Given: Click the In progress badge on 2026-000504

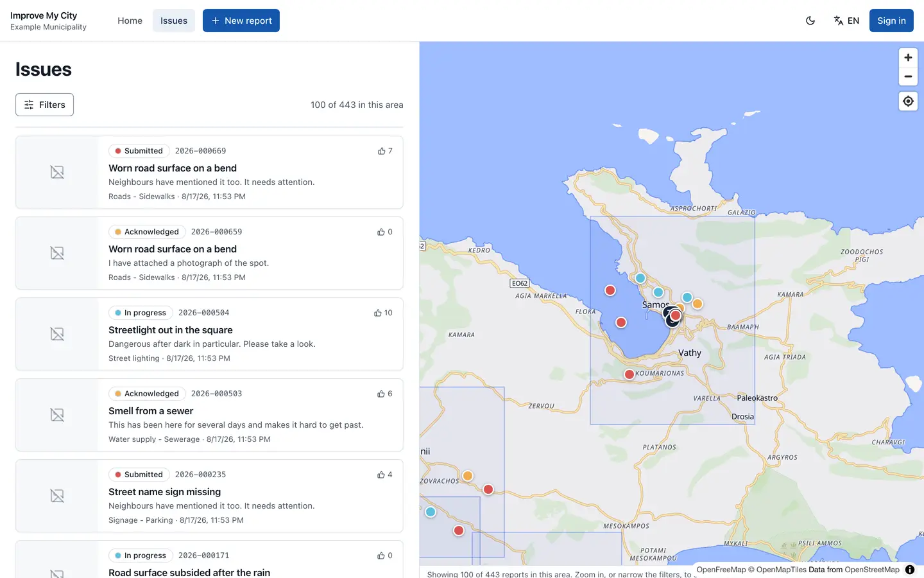Looking at the screenshot, I should pyautogui.click(x=141, y=313).
